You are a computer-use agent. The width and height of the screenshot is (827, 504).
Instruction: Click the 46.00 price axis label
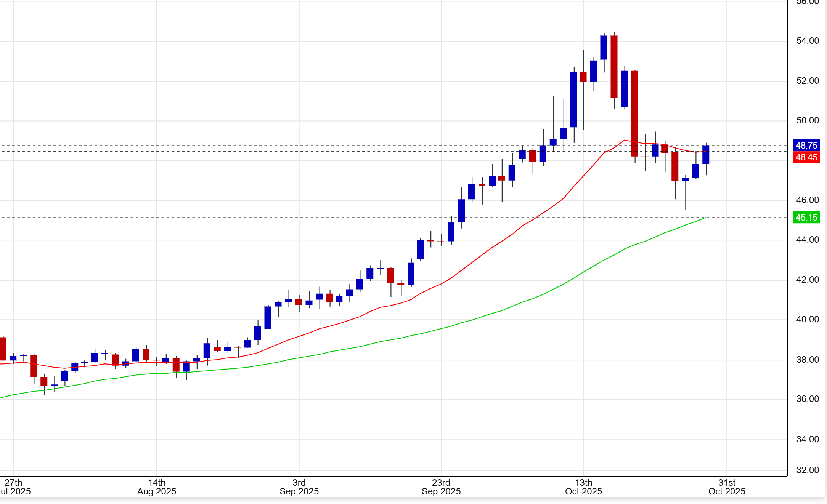point(807,200)
